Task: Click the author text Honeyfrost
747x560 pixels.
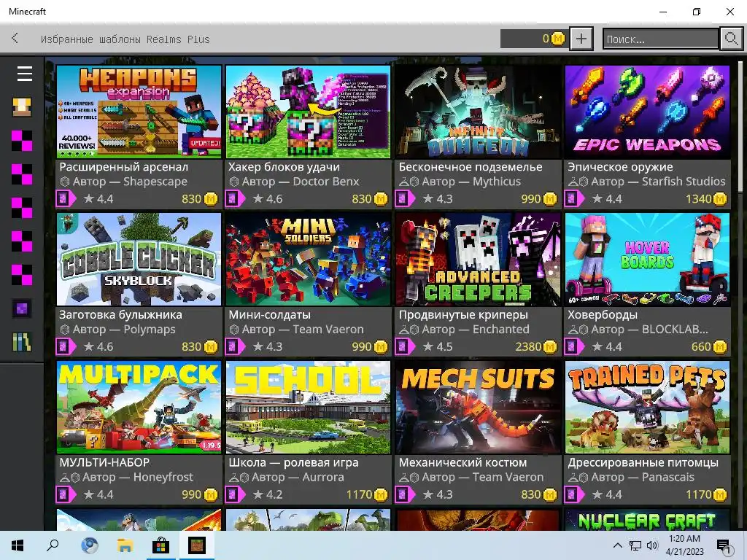Action: coord(163,477)
